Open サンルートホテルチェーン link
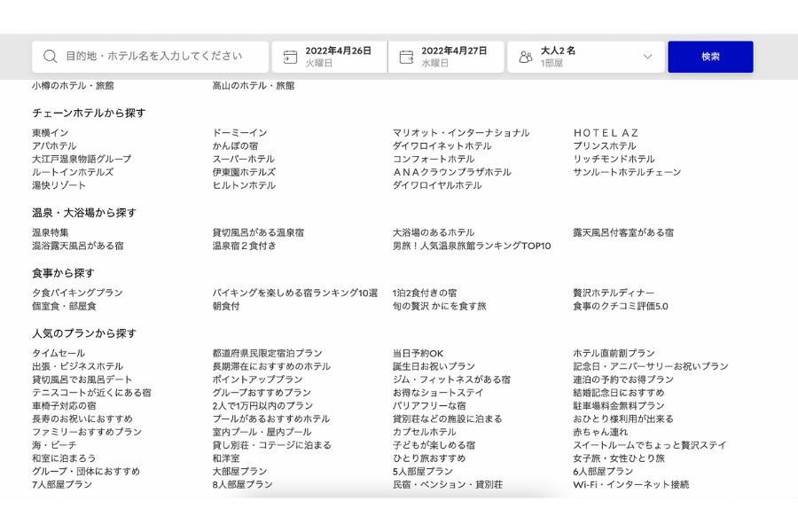798x532 pixels. (627, 172)
